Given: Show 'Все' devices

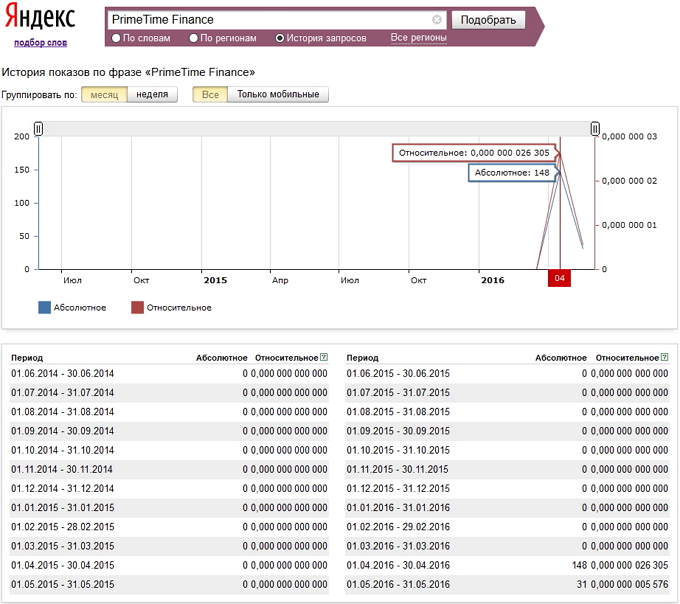Looking at the screenshot, I should click(x=210, y=95).
